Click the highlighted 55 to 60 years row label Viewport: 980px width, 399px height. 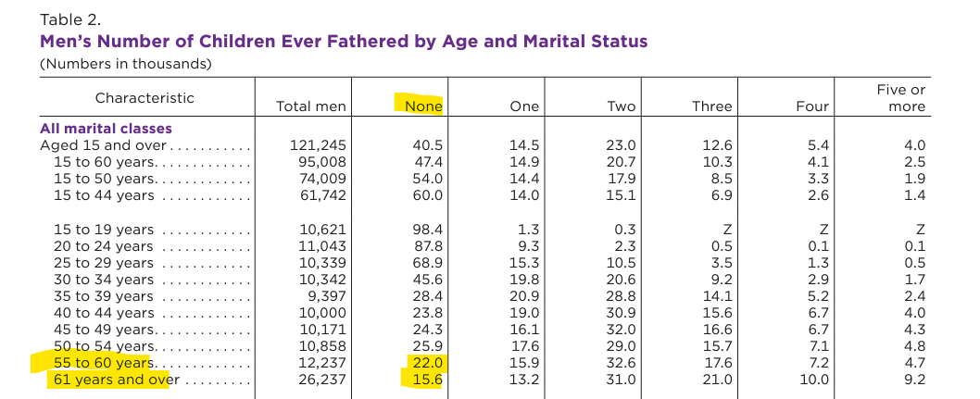[x=103, y=363]
